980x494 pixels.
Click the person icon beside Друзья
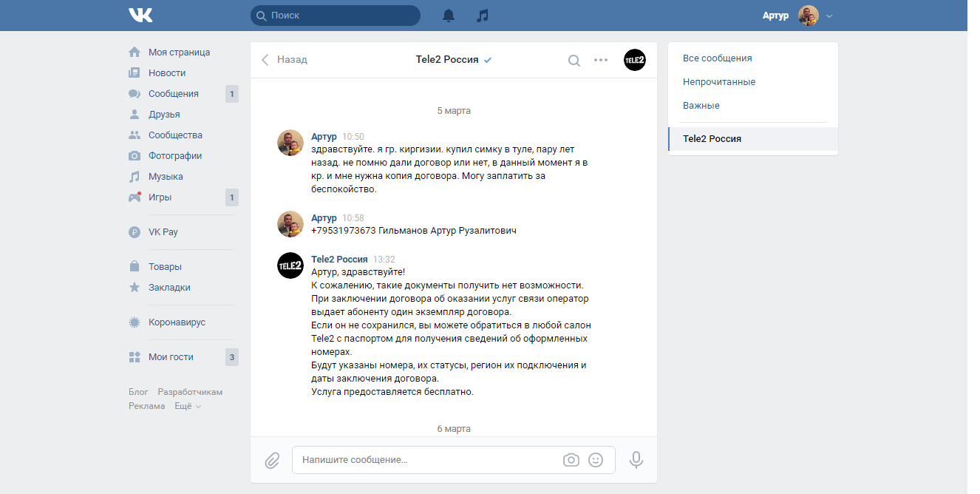(135, 115)
